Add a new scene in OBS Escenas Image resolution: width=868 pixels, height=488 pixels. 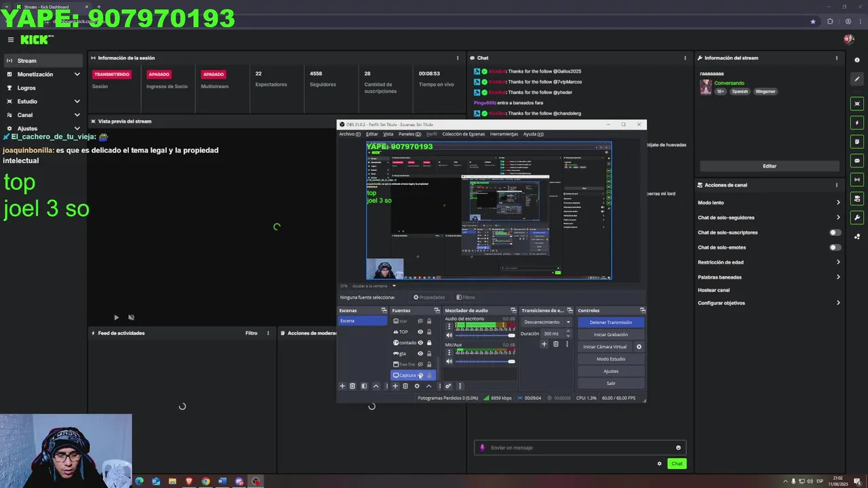coord(342,386)
